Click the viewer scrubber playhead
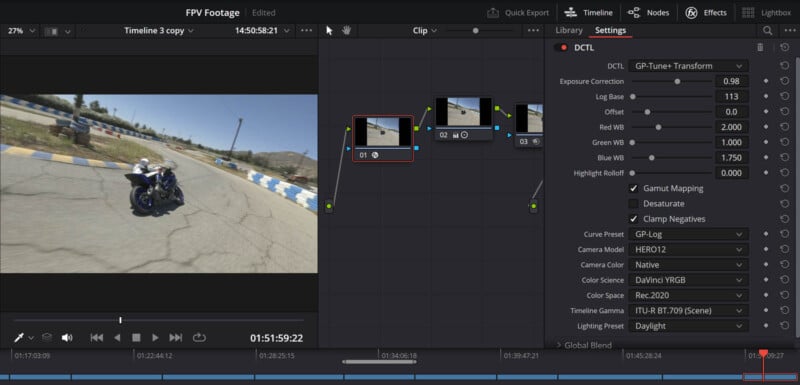Viewport: 800px width, 385px height. pos(120,320)
